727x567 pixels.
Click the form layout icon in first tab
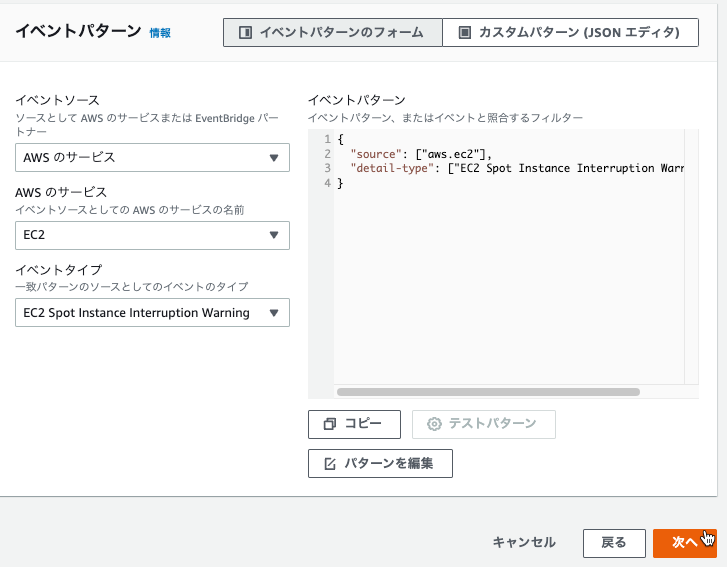click(245, 32)
